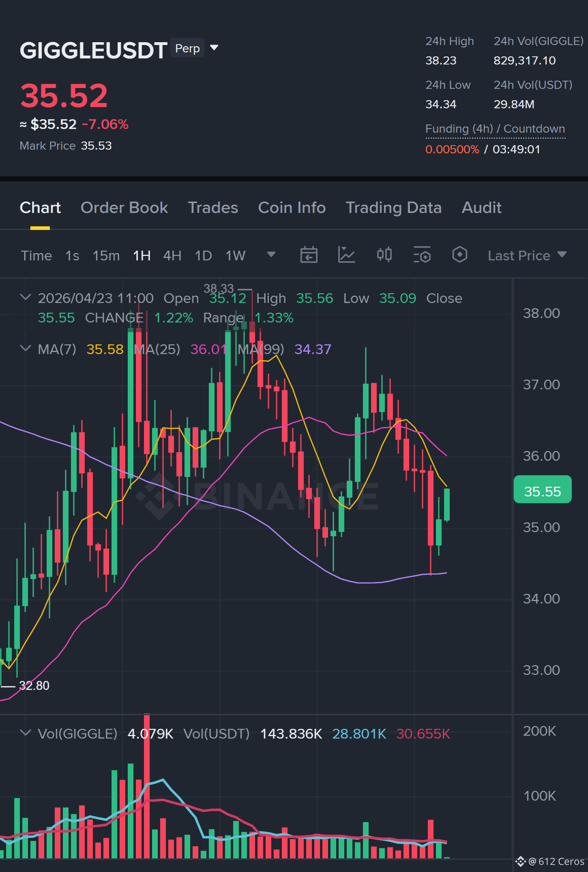The image size is (588, 872).
Task: Click the 612 Ceros watermark icon
Action: coord(521,861)
